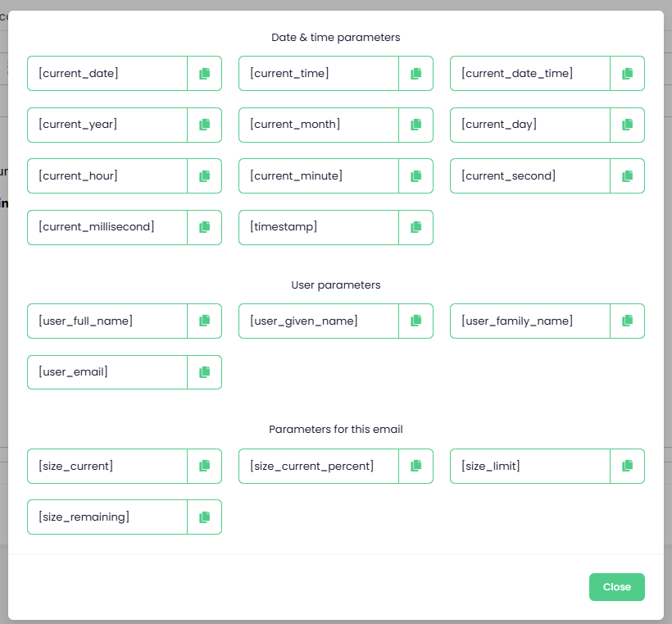
Task: Select the [current_year] text field
Action: click(107, 125)
